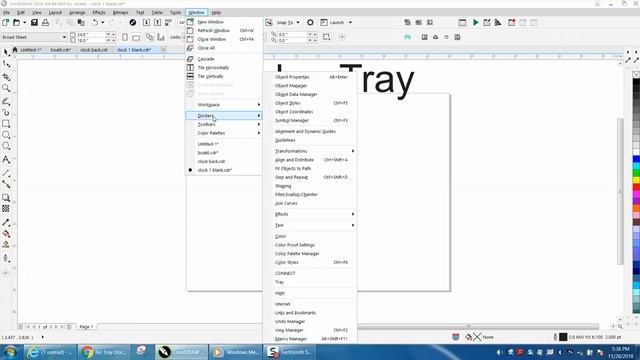This screenshot has height=360, width=640.
Task: Select the Ellipse tool
Action: pos(6,135)
